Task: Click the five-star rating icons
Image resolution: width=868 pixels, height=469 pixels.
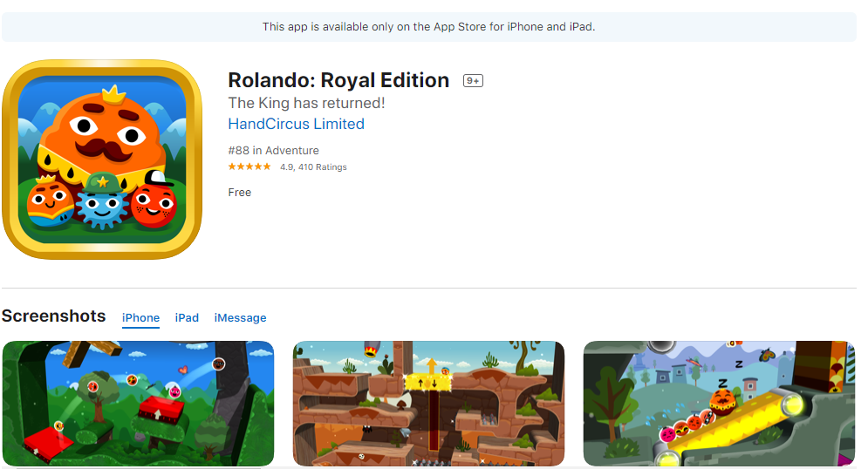Action: pyautogui.click(x=249, y=167)
